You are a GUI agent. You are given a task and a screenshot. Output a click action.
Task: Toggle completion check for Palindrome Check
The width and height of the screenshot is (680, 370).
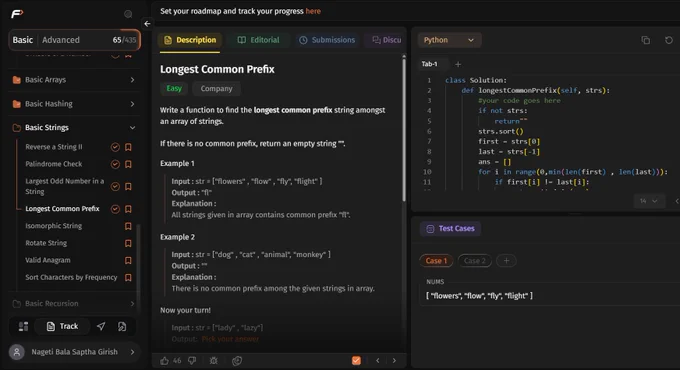pyautogui.click(x=115, y=164)
